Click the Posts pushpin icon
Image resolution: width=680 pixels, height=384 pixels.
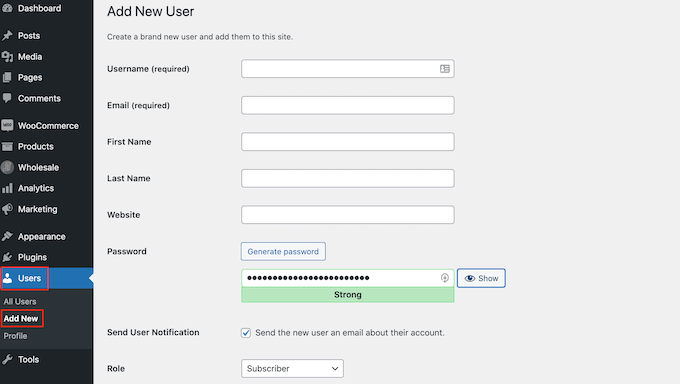click(x=7, y=36)
